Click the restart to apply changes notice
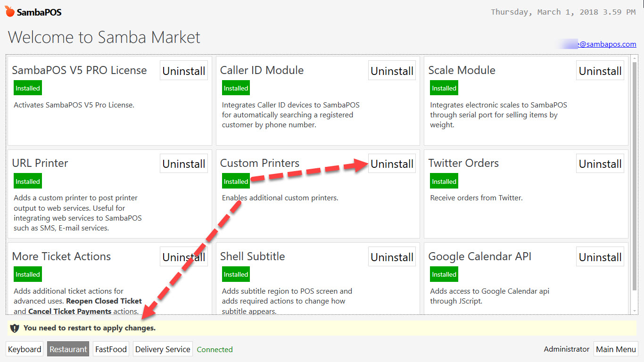This screenshot has width=644, height=362. (x=89, y=328)
